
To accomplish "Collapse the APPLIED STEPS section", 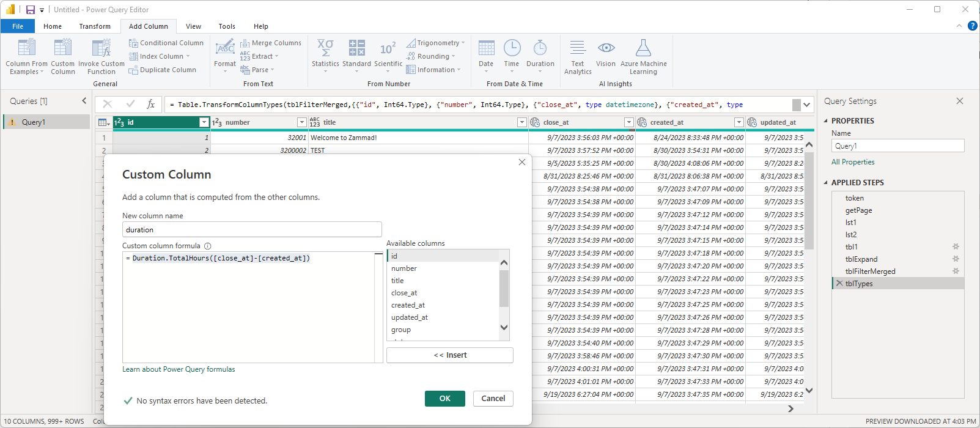I will pyautogui.click(x=826, y=183).
